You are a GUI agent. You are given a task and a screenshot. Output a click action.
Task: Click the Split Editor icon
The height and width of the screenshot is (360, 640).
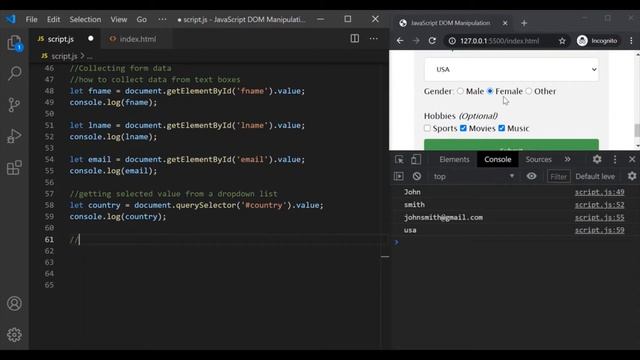[x=355, y=38]
